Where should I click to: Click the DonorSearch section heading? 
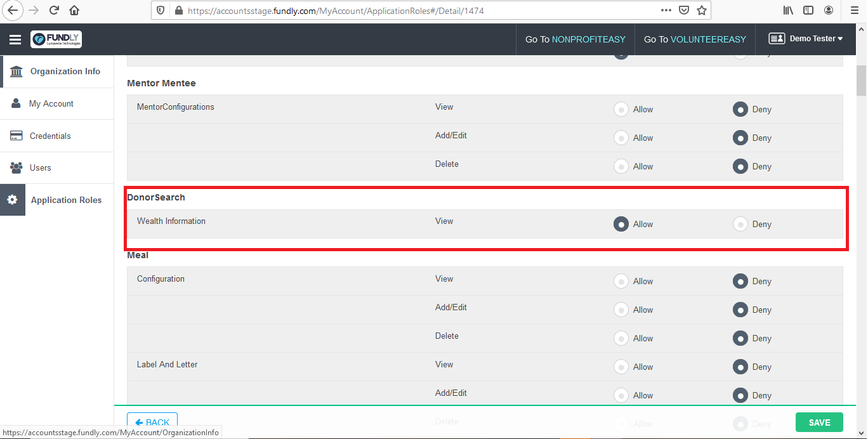pyautogui.click(x=156, y=197)
